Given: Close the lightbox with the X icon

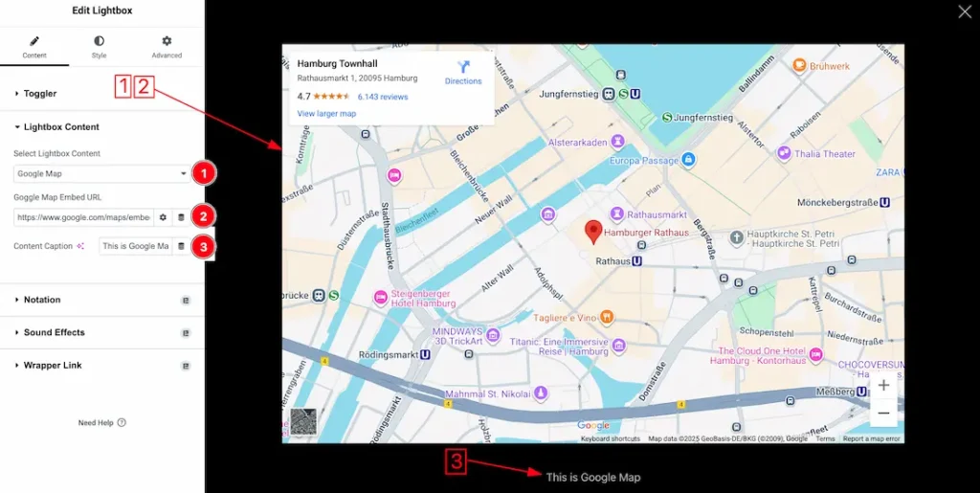Looking at the screenshot, I should [x=965, y=11].
